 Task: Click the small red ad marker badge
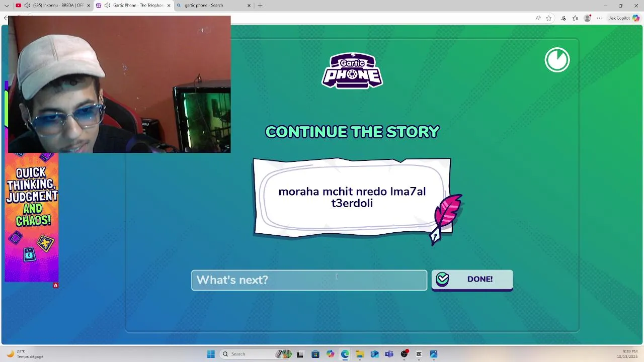[x=56, y=285]
